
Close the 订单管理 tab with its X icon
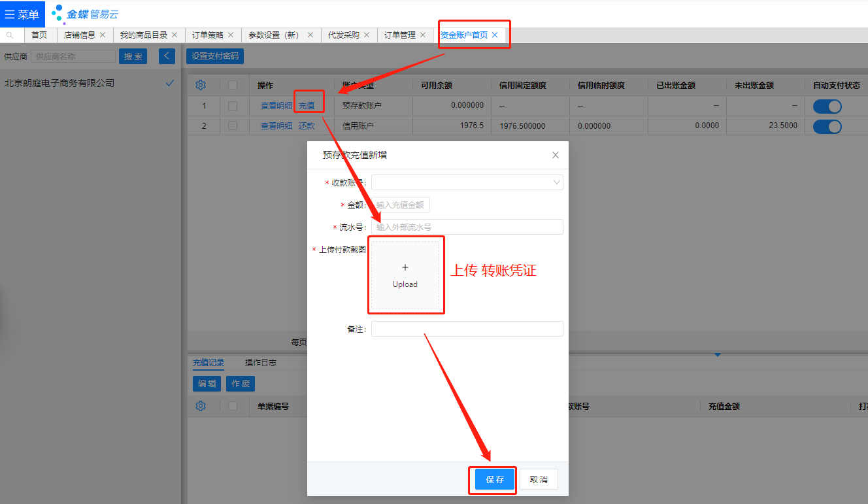pos(423,35)
